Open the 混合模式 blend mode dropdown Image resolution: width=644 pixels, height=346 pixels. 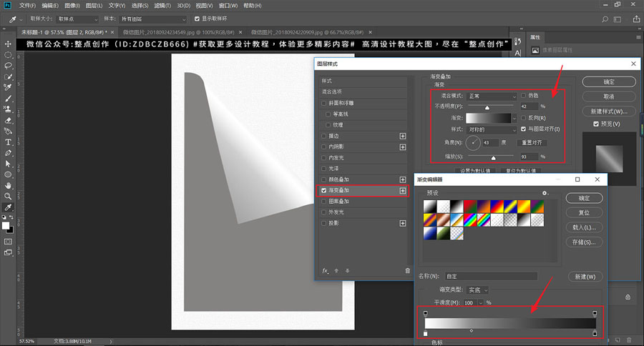pyautogui.click(x=491, y=95)
